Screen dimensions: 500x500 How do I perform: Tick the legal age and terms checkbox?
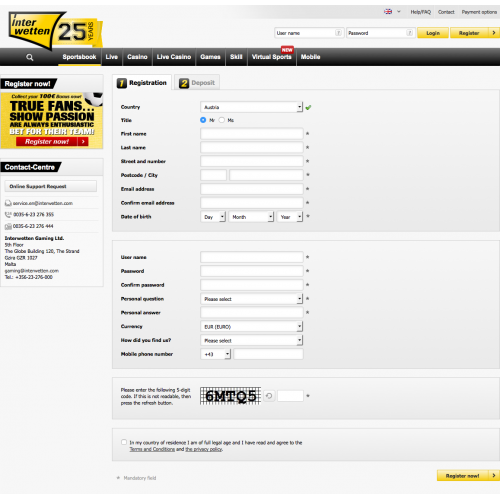tap(124, 442)
